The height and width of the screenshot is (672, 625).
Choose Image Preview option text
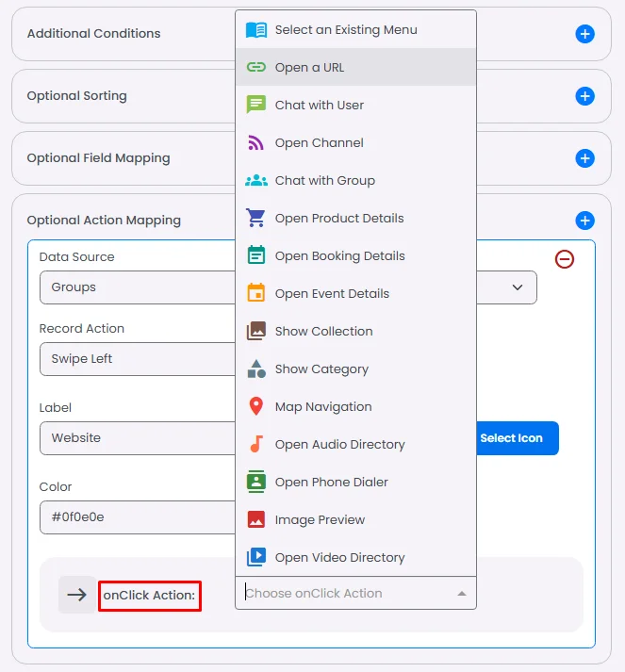tap(320, 520)
